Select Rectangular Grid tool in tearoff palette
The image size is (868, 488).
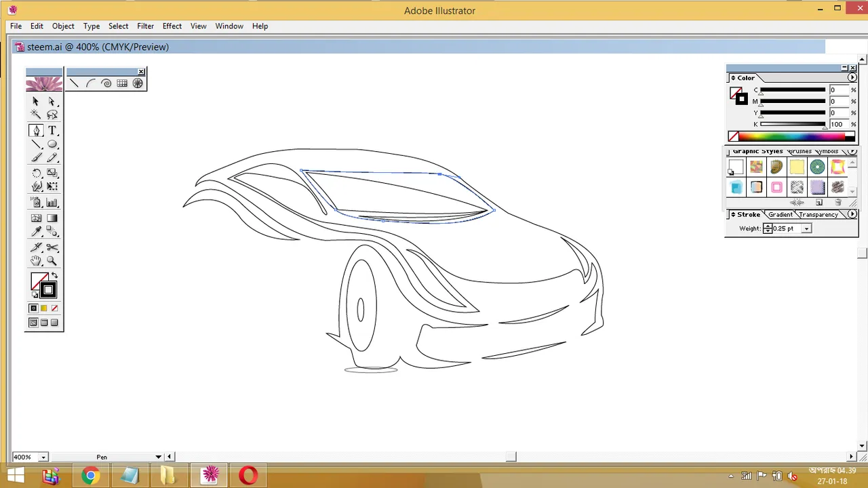click(122, 83)
